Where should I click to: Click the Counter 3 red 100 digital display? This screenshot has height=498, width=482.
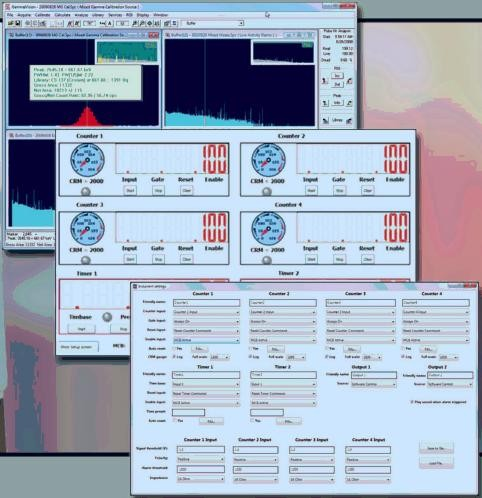215,228
